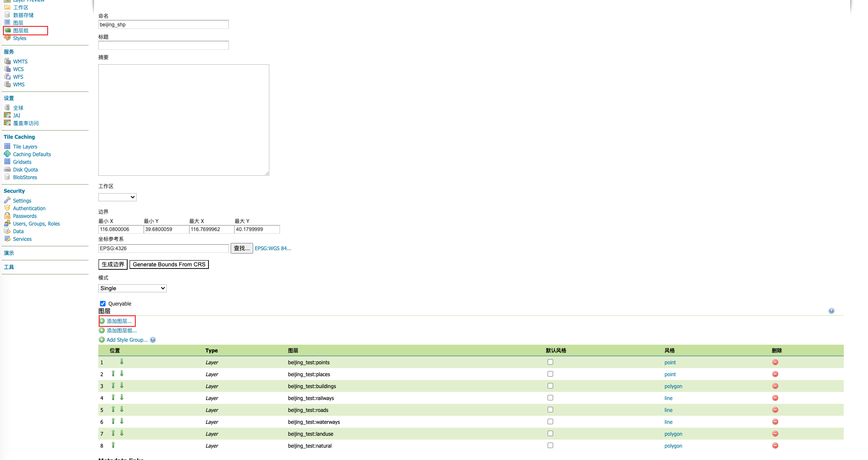Click green plus icon for 添加图层组
The width and height of the screenshot is (868, 460).
[102, 330]
